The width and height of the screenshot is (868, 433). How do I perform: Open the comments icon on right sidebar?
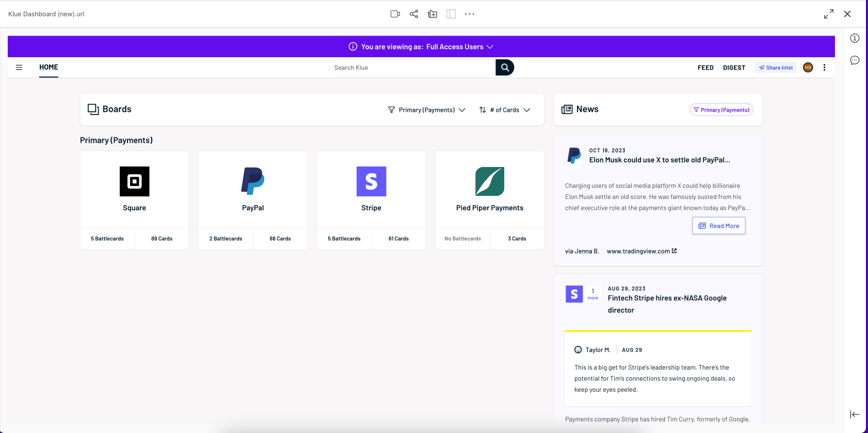855,60
